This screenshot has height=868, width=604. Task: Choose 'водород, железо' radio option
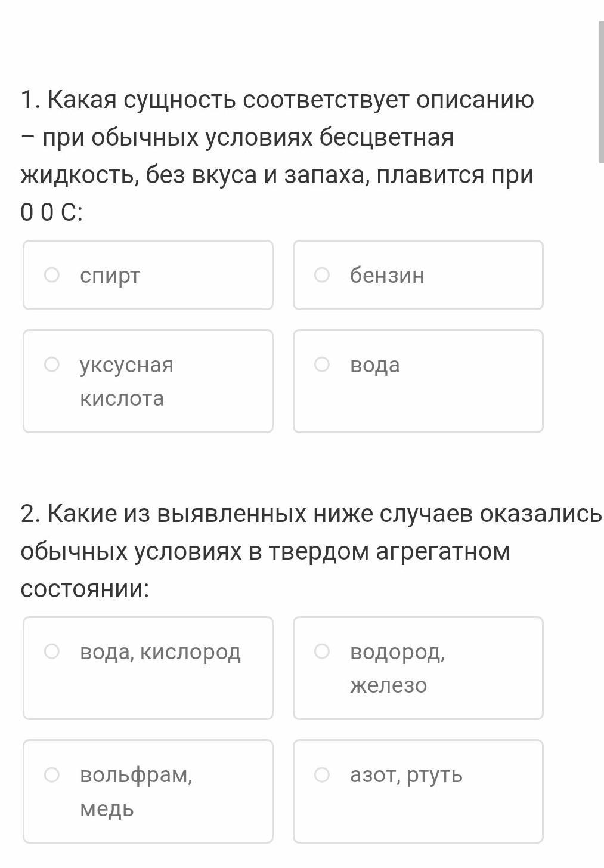[x=322, y=651]
